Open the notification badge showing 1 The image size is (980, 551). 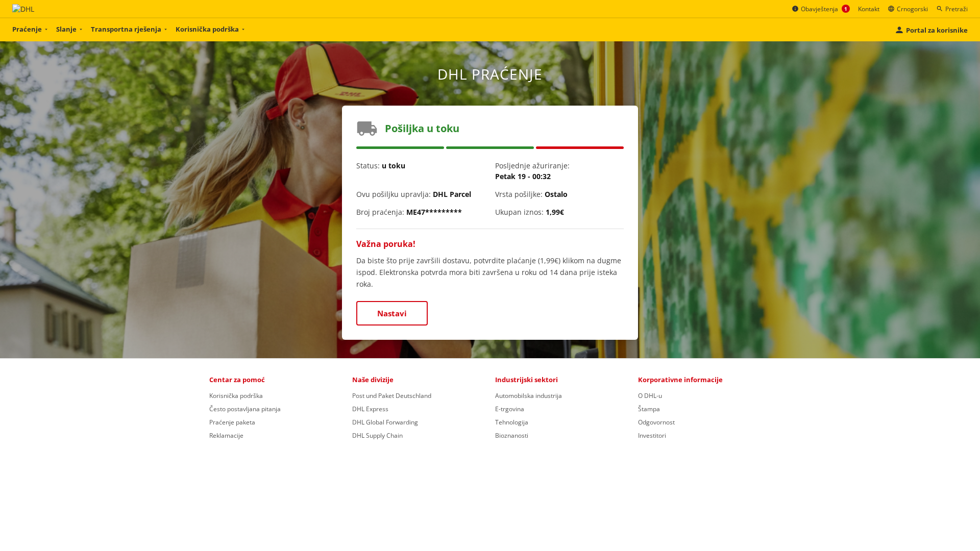click(846, 9)
